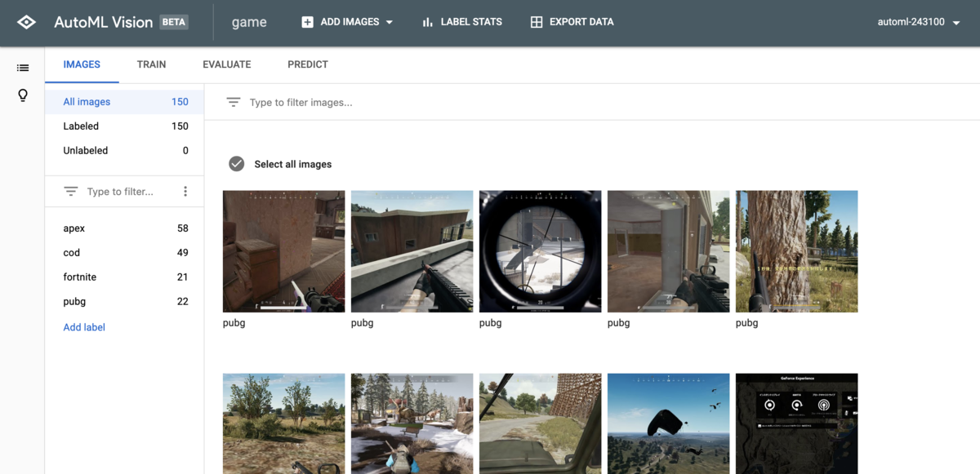
Task: Click the count 49 beside cod
Action: tap(183, 253)
